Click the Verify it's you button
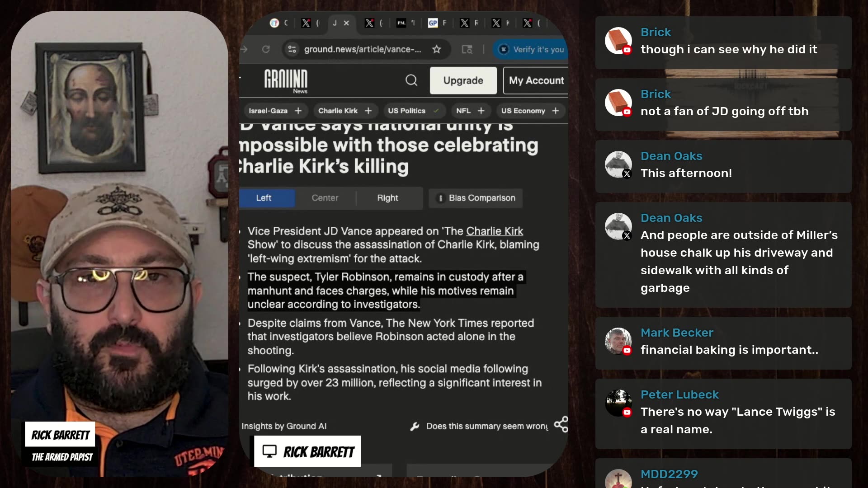This screenshot has height=488, width=868. pos(532,49)
